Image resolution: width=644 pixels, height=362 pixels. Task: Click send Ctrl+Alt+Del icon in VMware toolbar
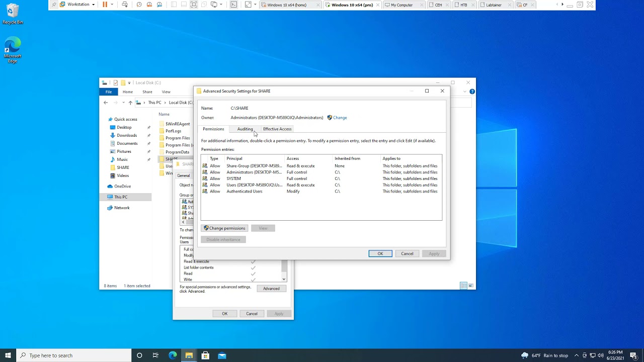125,5
